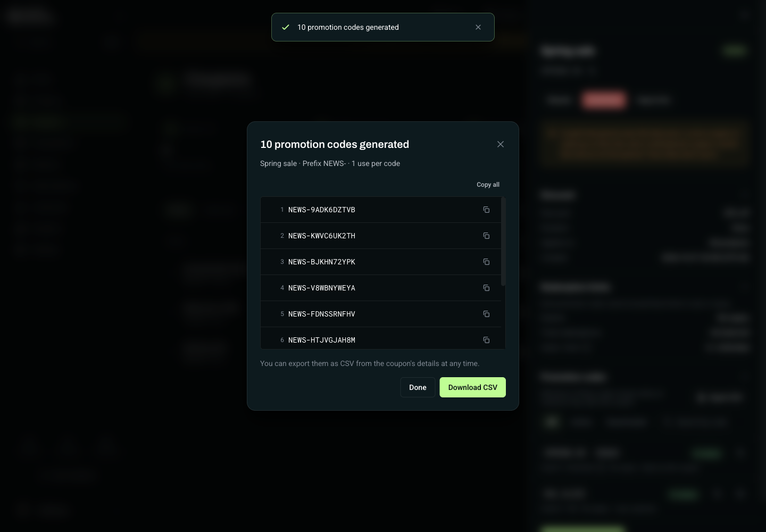Image resolution: width=766 pixels, height=532 pixels.
Task: Click the subtitle 'Spring sale · Prefix NEWS-'
Action: [303, 163]
